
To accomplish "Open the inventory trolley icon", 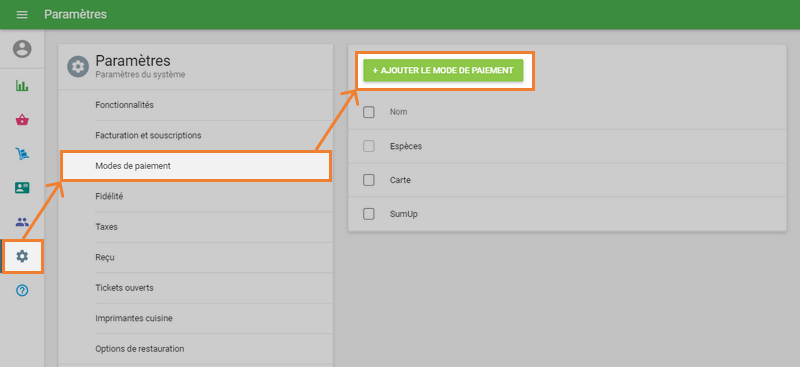I will point(22,154).
